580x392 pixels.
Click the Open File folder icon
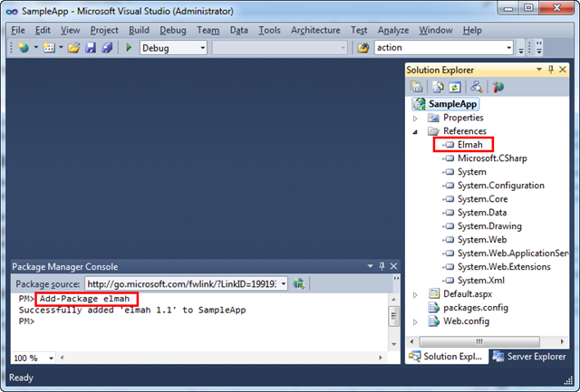(73, 48)
